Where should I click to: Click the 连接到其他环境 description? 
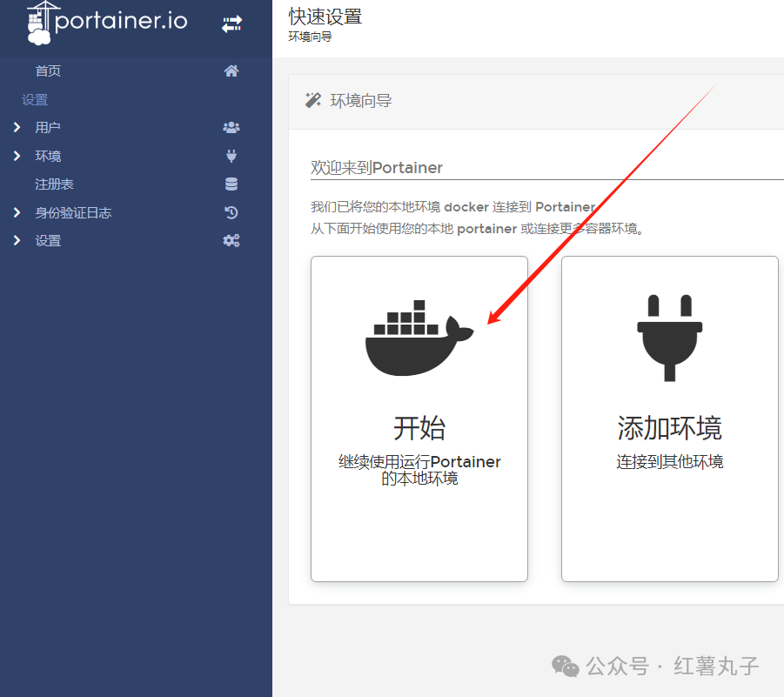[x=669, y=461]
